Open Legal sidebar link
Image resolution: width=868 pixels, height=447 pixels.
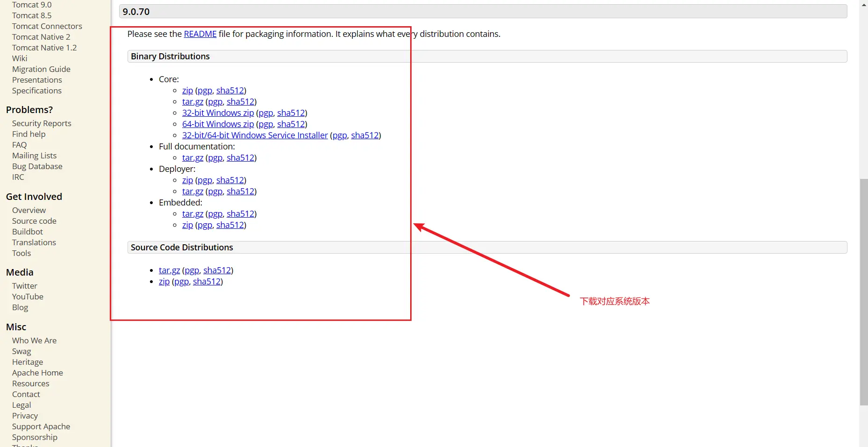21,405
